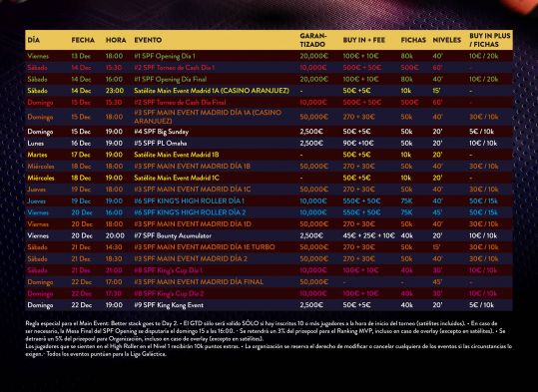538x392 pixels.
Task: Click the FECHA column header
Action: [x=83, y=40]
